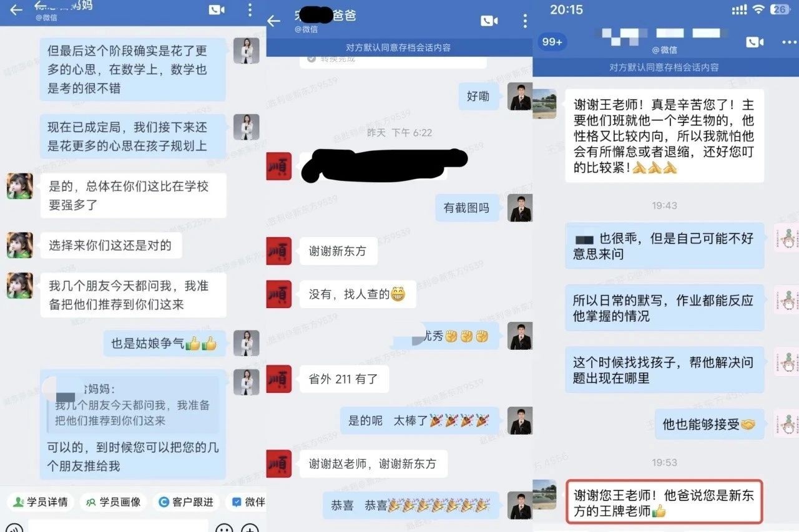Open 学员画像 tab

(x=114, y=502)
